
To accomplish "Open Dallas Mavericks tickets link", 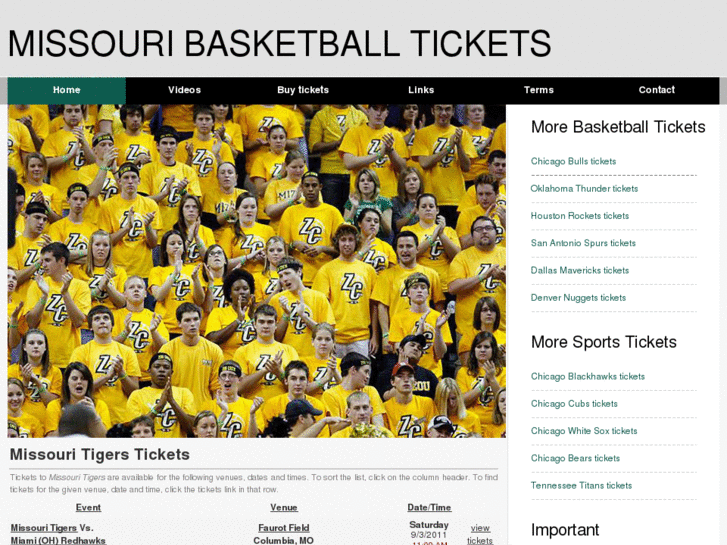I will [x=580, y=270].
